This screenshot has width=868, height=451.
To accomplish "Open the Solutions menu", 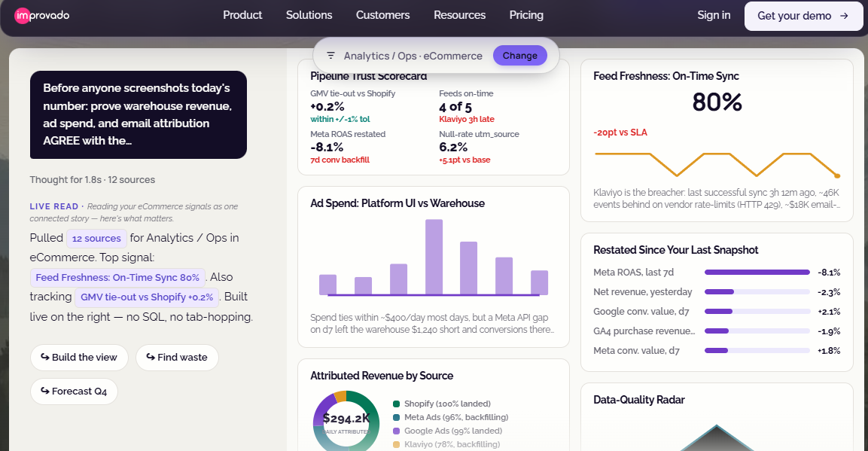I will click(x=309, y=16).
